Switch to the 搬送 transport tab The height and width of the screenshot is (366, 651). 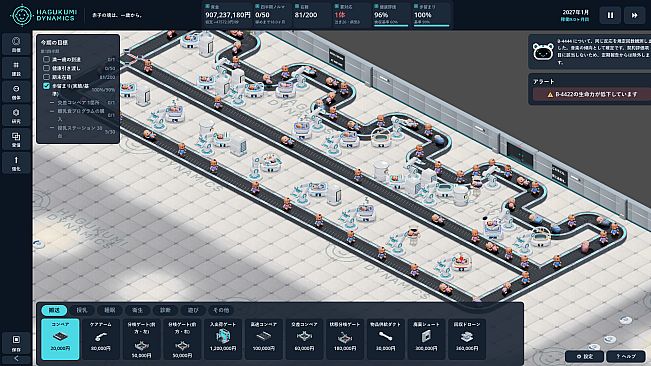click(x=54, y=310)
